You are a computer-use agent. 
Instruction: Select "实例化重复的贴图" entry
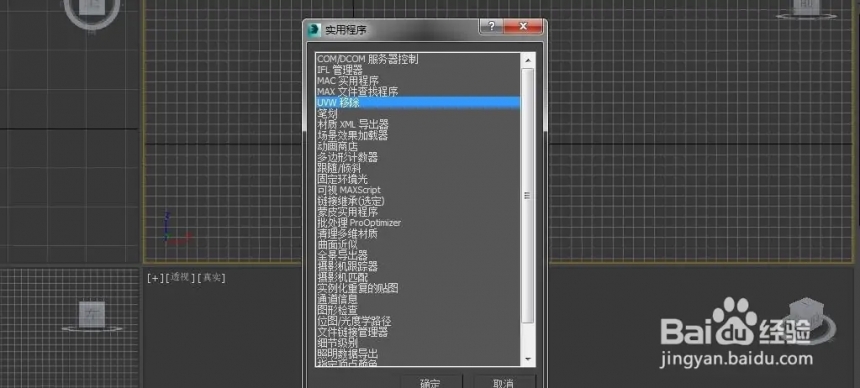pos(417,289)
